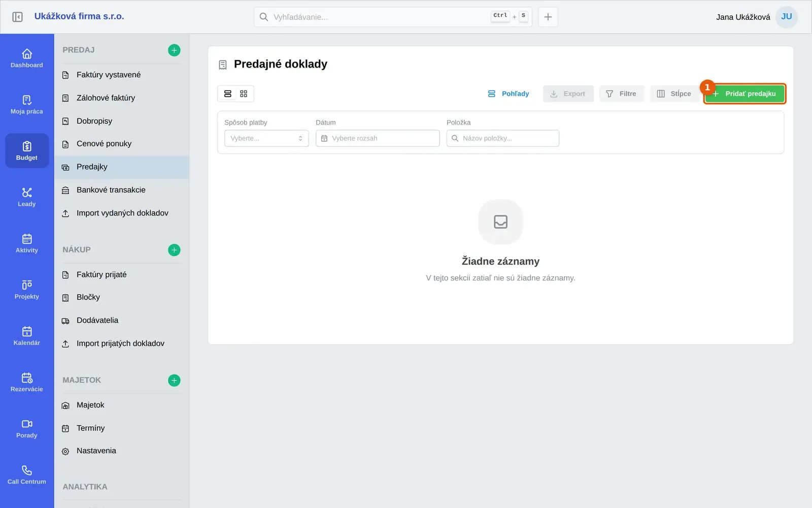Open Dobropisy in the menu

coord(121,121)
